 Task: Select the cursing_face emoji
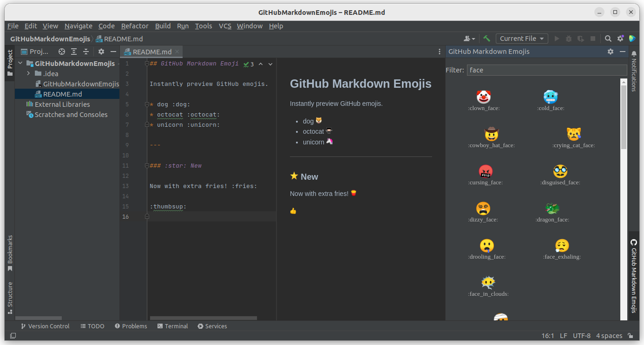click(485, 175)
